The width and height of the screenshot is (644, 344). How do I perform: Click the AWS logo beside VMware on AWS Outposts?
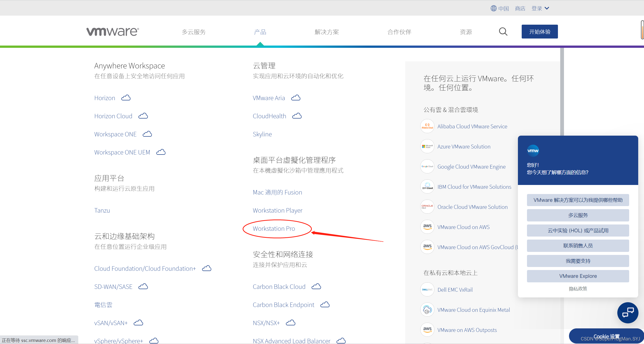tap(427, 330)
